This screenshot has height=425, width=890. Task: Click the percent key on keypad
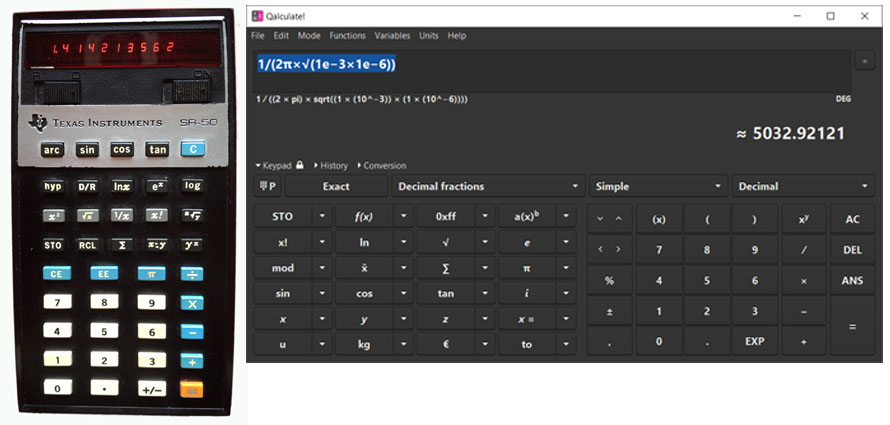coord(609,281)
